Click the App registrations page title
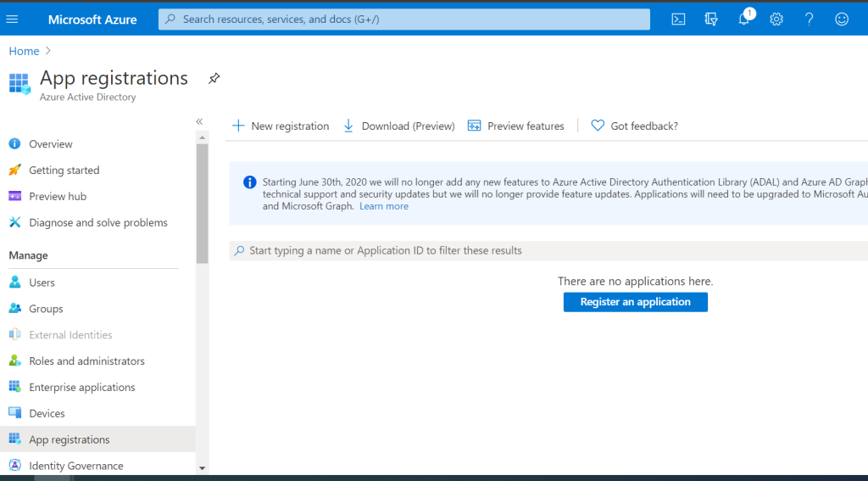This screenshot has height=481, width=868. pos(114,78)
